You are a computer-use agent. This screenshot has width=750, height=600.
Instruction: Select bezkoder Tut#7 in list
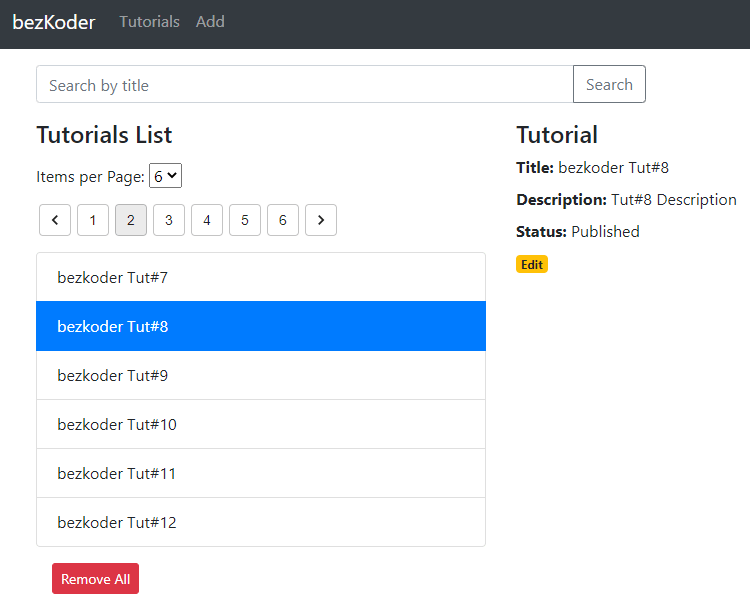tap(261, 277)
